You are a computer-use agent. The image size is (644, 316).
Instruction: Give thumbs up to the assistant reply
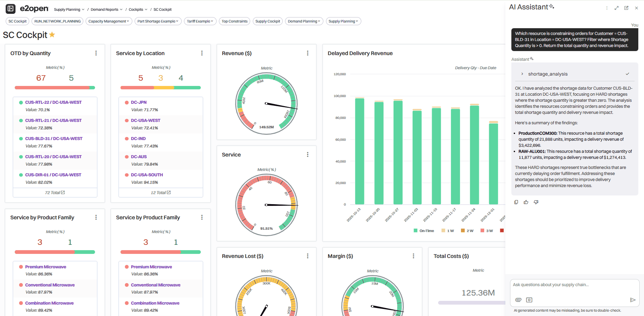(526, 202)
